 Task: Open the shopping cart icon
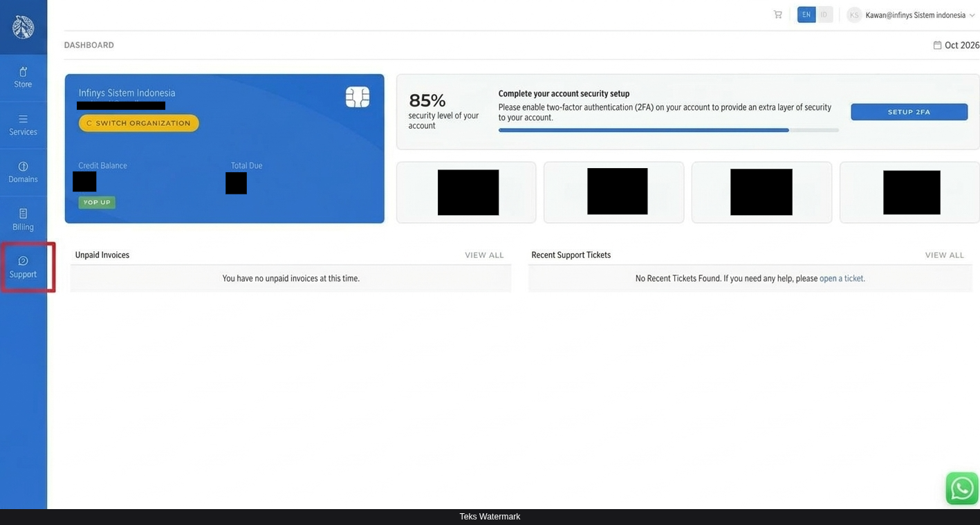pyautogui.click(x=778, y=15)
